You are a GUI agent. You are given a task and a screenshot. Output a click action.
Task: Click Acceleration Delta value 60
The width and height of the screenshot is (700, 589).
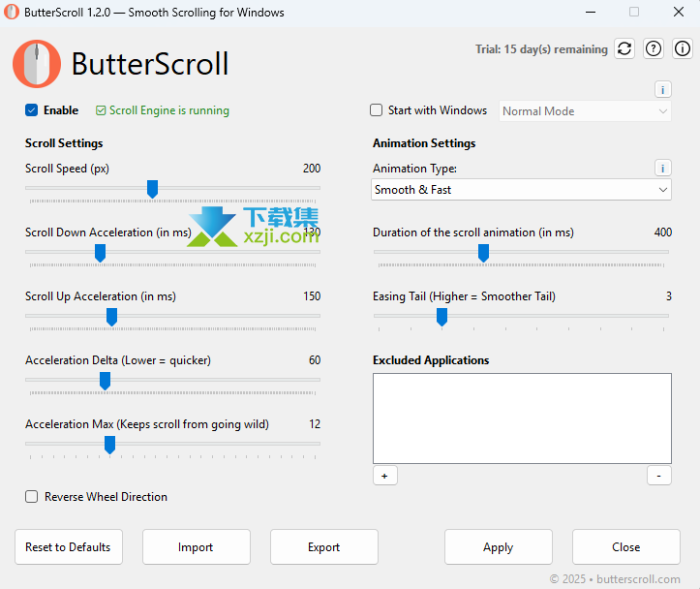click(x=315, y=360)
